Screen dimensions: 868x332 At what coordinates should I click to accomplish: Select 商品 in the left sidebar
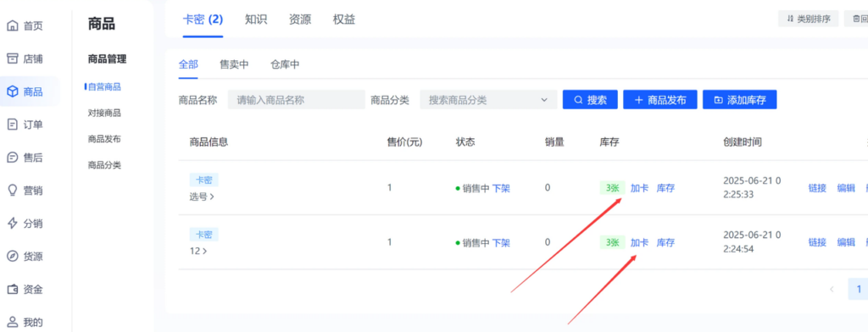coord(25,91)
